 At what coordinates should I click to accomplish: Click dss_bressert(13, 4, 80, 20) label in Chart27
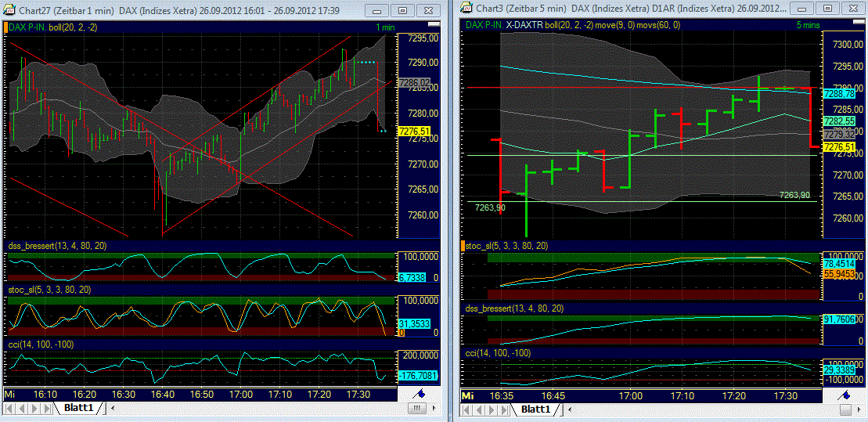(57, 245)
